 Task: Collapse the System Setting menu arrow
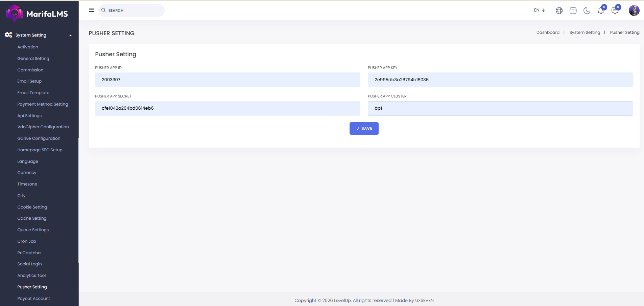click(70, 36)
